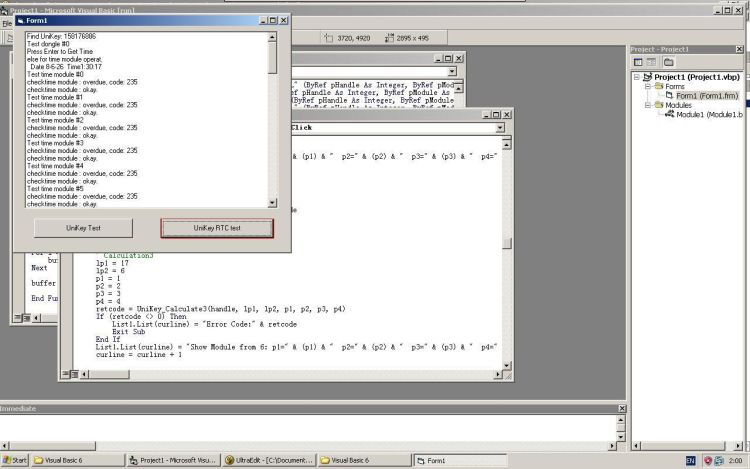This screenshot has height=469, width=750.
Task: Click the Form1 window title bar icon
Action: pos(20,21)
